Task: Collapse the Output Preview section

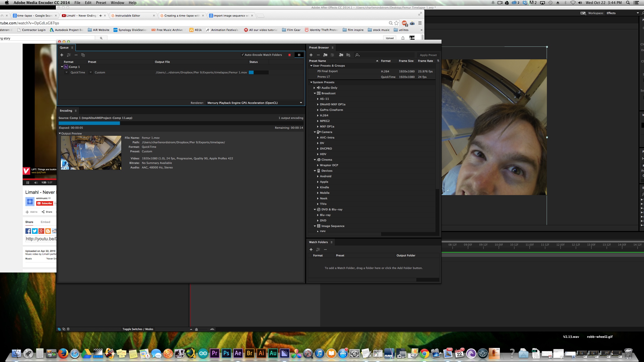Action: tap(60, 133)
